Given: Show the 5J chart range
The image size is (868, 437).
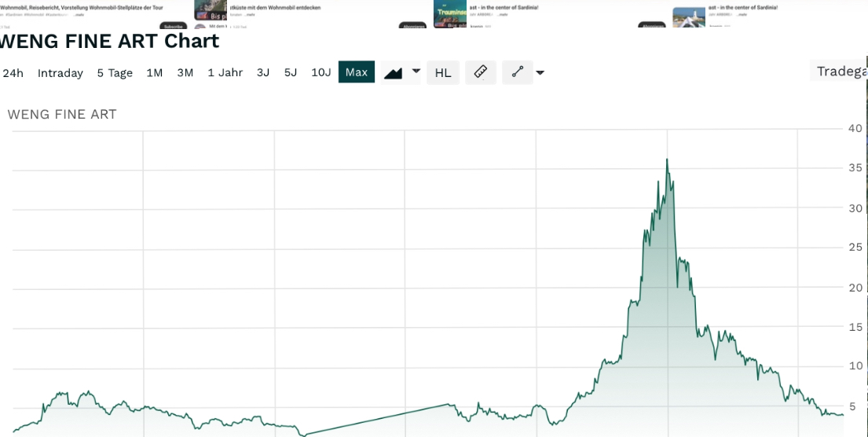Looking at the screenshot, I should coord(291,72).
